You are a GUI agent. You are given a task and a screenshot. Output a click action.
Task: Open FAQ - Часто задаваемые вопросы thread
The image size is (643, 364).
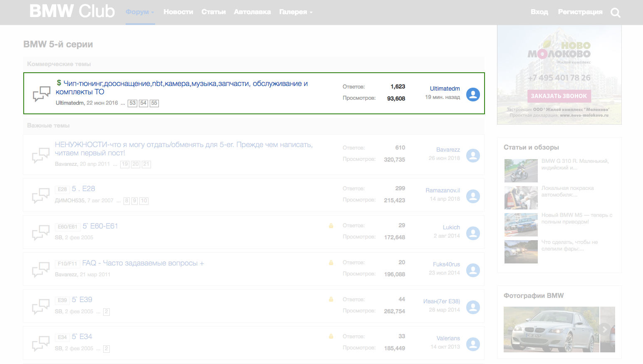pos(143,263)
